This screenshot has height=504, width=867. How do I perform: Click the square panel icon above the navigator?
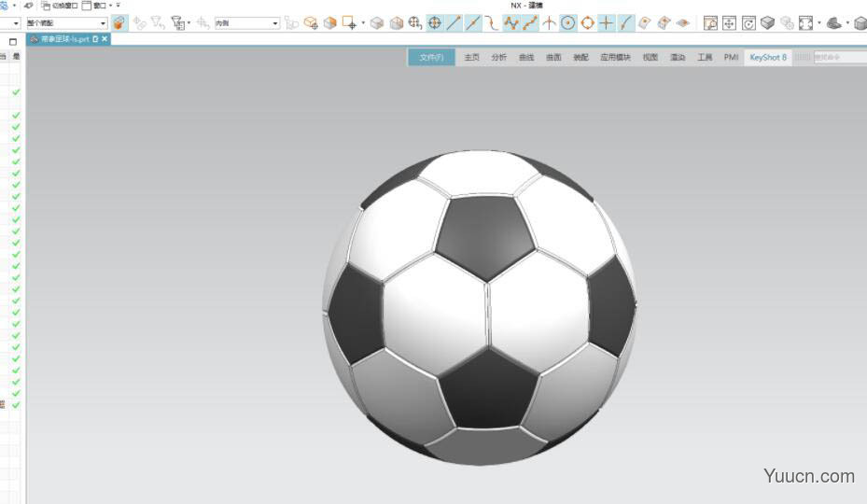13,42
